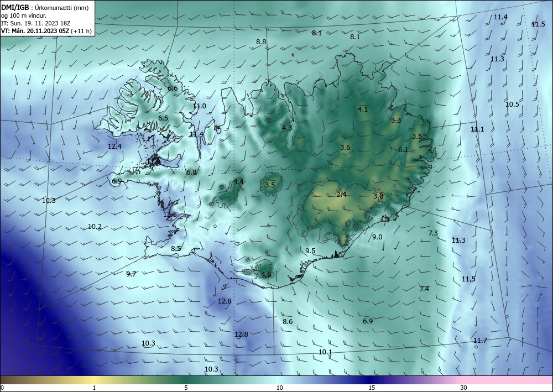This screenshot has width=553, height=392.
Task: Click the map value "6.6" in the Westfjords
Action: (173, 88)
